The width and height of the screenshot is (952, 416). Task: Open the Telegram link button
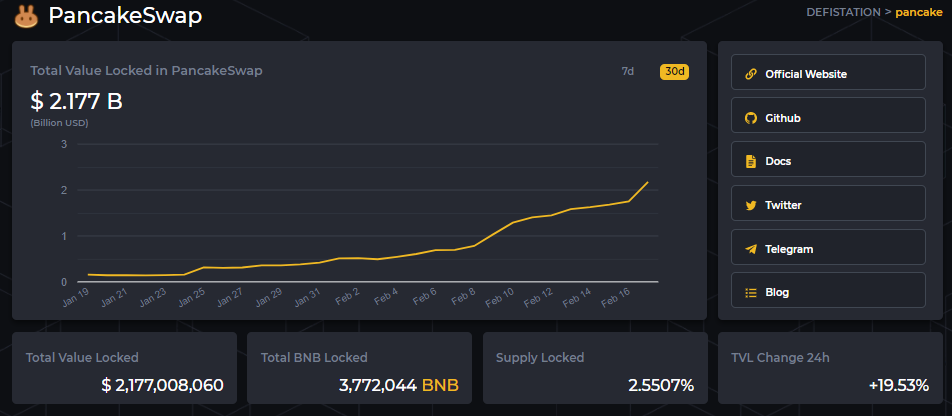coord(828,247)
